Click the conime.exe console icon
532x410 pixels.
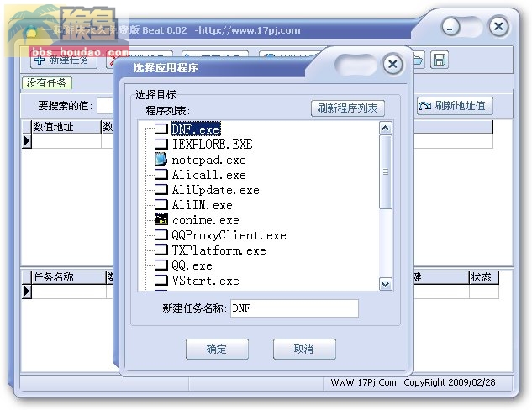[x=161, y=219]
